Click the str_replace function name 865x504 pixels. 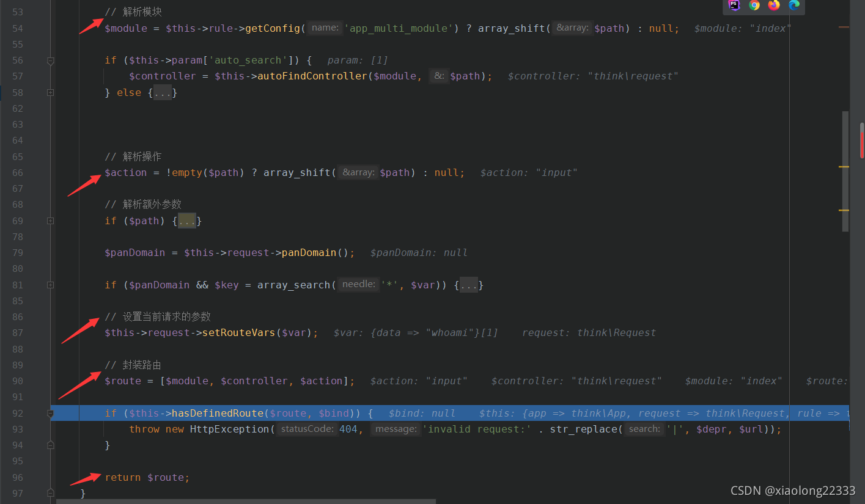[584, 429]
